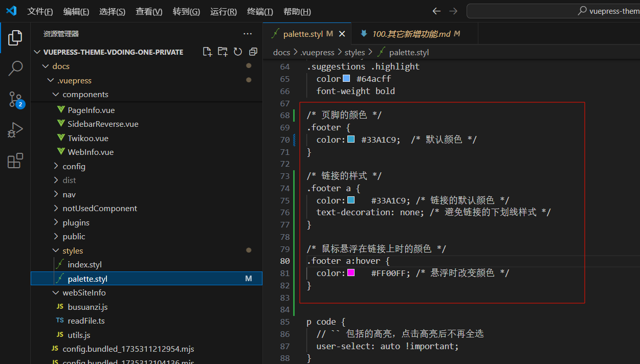Open the 转到(G) menu

tap(186, 11)
